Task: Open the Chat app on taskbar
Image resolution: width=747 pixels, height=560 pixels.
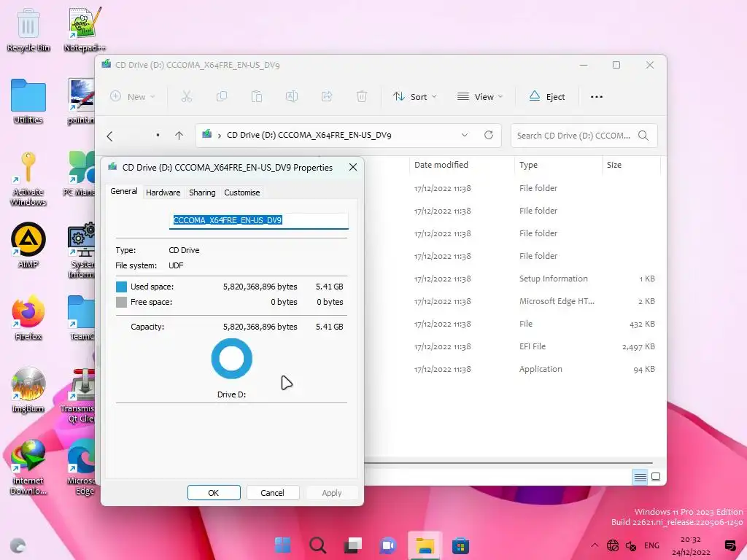Action: pyautogui.click(x=388, y=545)
